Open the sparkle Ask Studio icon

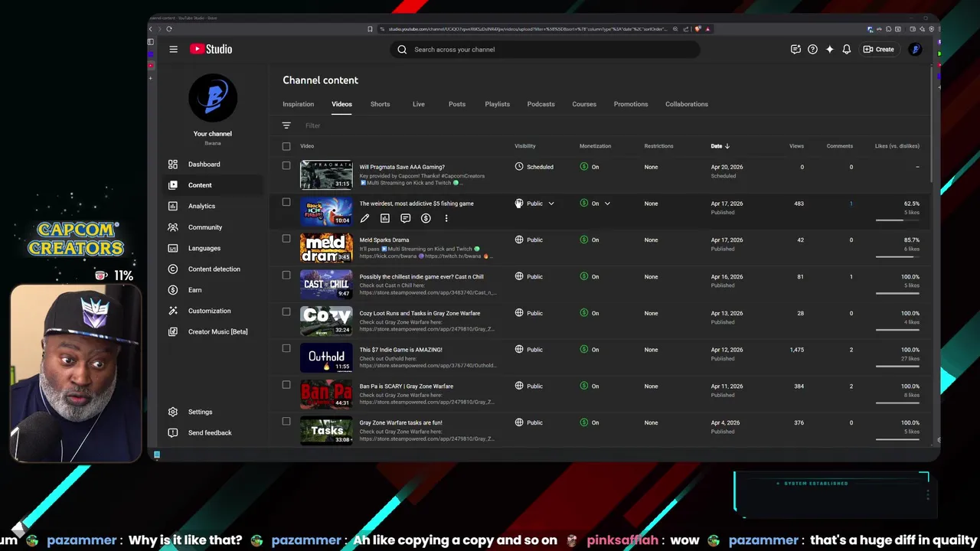pyautogui.click(x=829, y=50)
